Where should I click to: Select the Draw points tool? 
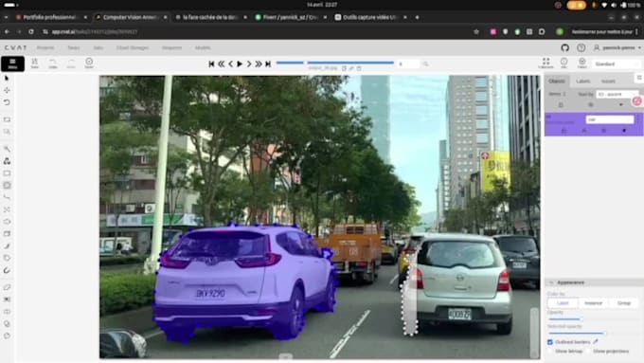click(x=7, y=209)
